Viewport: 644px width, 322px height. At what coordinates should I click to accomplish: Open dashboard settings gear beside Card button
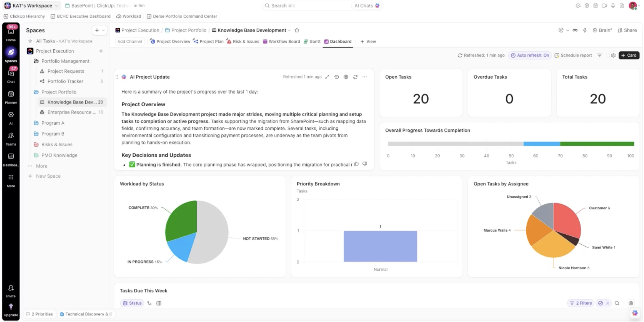(x=613, y=55)
